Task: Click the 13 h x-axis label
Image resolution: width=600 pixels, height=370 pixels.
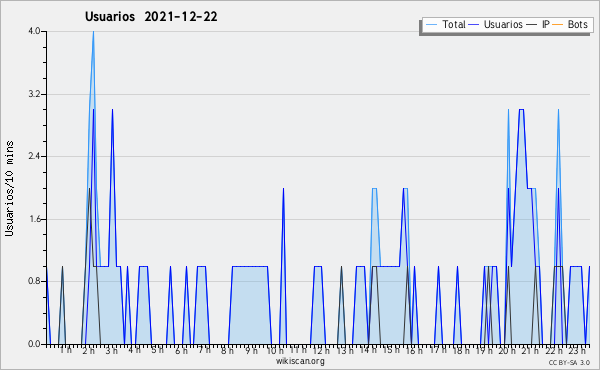Action: 345,351
